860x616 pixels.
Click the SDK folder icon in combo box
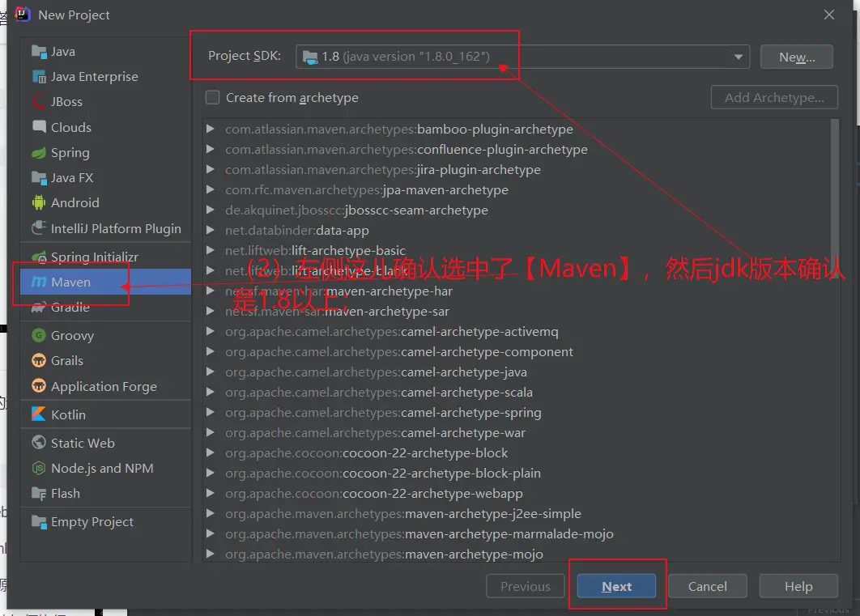(x=310, y=57)
